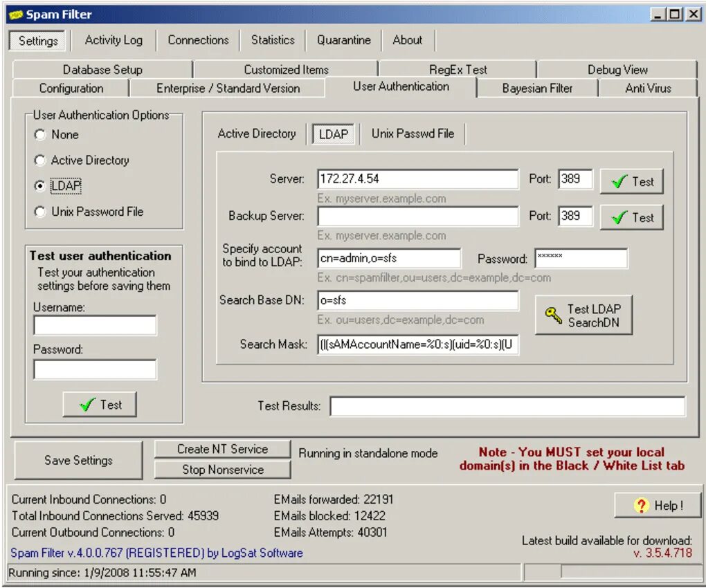
Task: Go to the About tab
Action: (x=408, y=40)
